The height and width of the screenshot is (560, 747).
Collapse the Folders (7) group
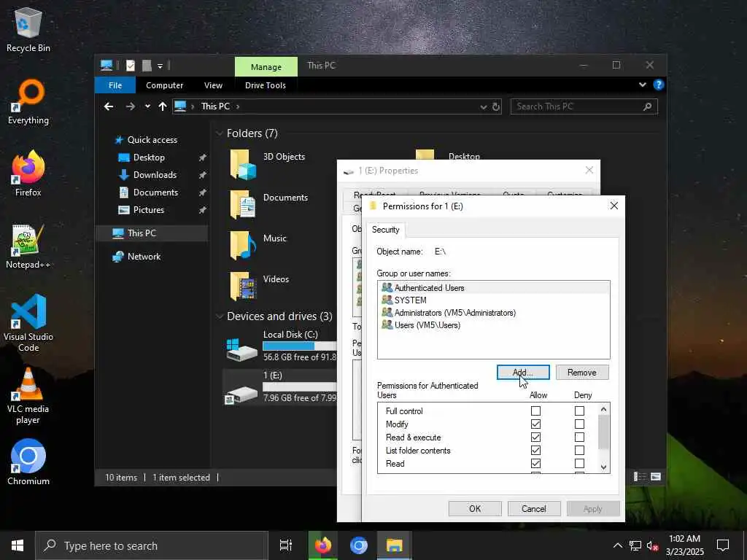click(220, 133)
